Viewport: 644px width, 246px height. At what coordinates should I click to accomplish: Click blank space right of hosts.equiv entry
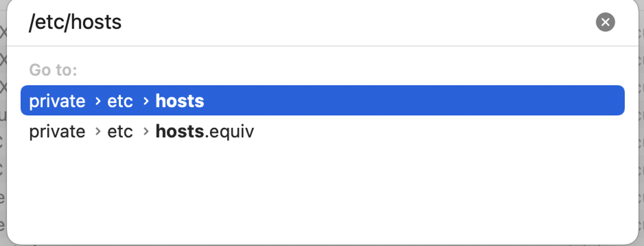(438, 131)
